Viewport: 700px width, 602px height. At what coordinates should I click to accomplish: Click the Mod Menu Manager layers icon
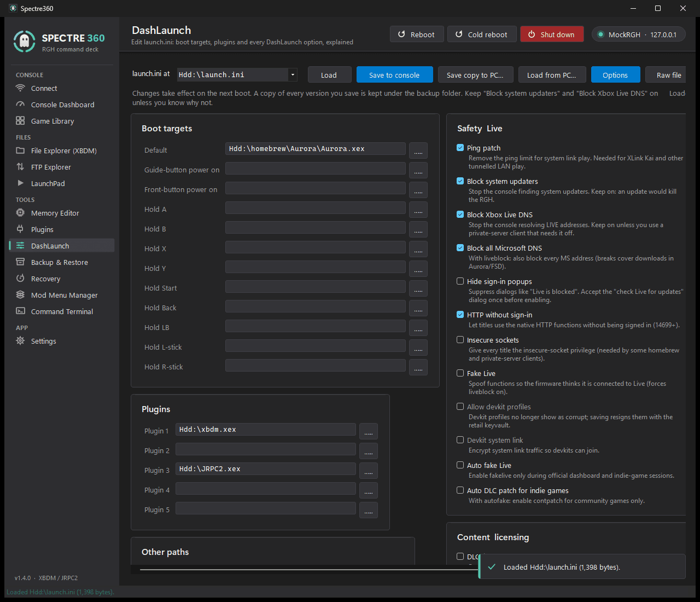click(x=20, y=295)
